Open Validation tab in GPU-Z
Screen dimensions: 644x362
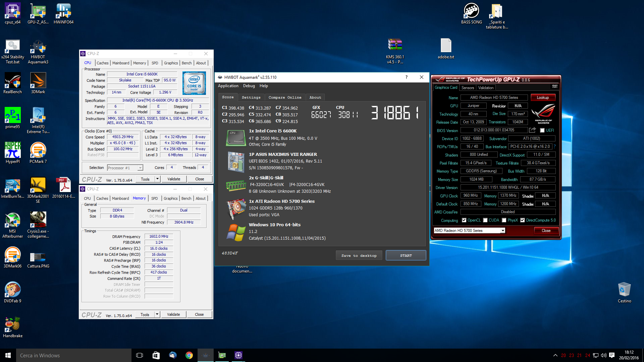(486, 88)
